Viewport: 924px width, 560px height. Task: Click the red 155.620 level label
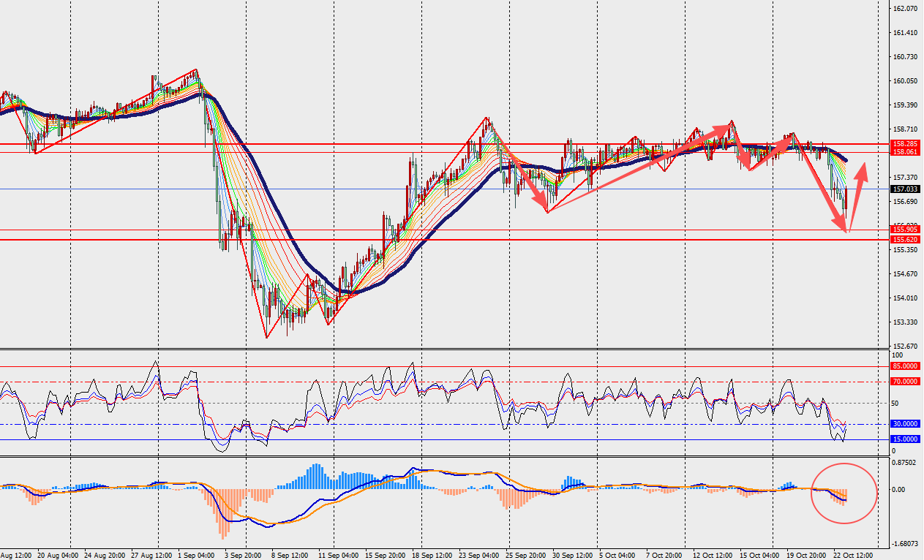click(905, 239)
